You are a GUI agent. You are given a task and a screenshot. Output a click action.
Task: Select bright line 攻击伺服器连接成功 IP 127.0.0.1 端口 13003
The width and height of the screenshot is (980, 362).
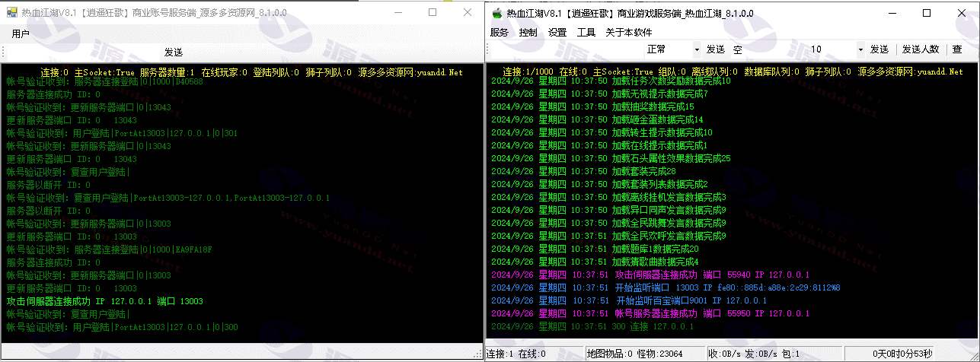(x=105, y=301)
